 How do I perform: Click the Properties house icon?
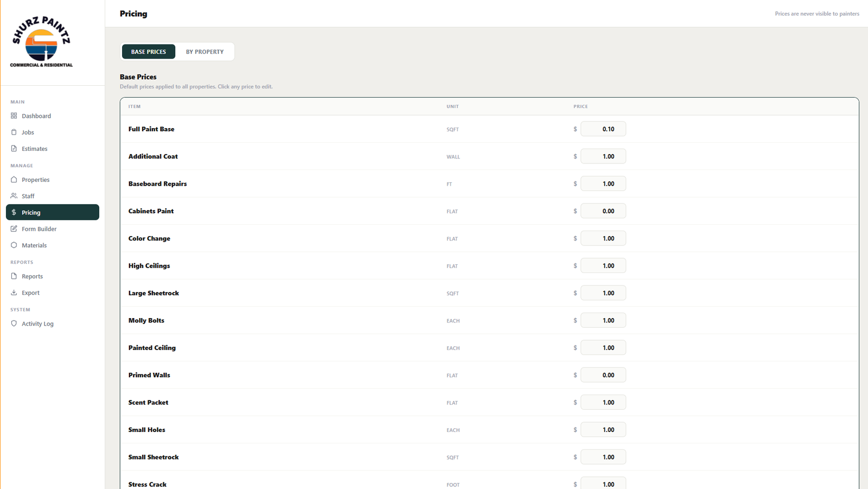[14, 179]
